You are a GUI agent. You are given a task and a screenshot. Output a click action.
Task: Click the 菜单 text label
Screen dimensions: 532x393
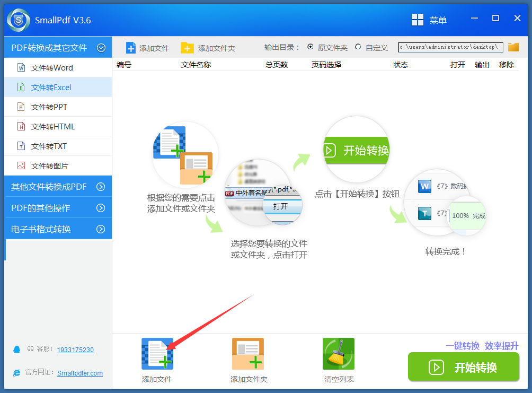pyautogui.click(x=438, y=20)
